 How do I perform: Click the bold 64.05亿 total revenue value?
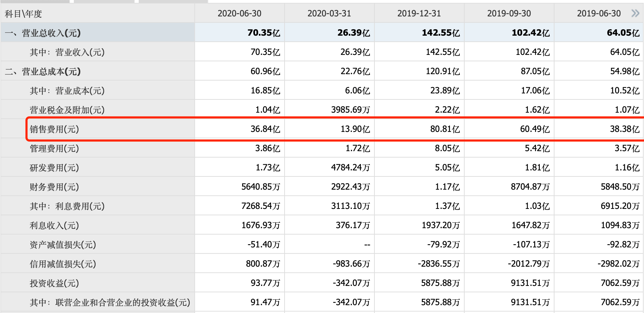[623, 33]
